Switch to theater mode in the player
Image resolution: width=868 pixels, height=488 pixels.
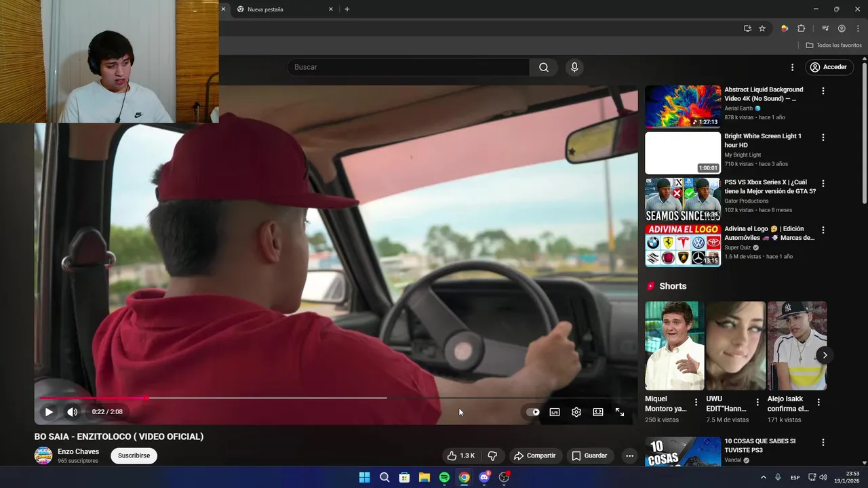(598, 411)
